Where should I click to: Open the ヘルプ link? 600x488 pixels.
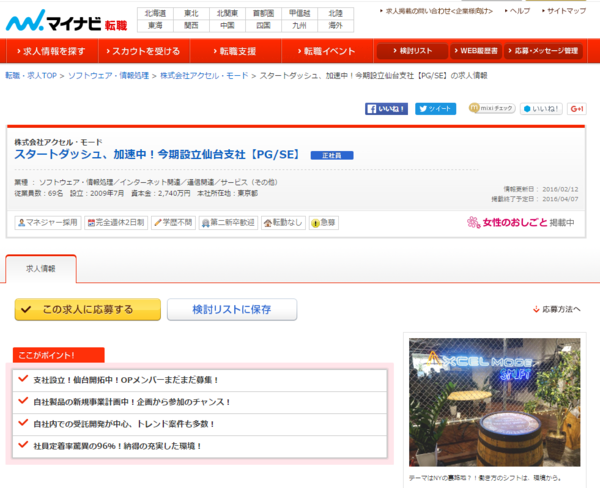[518, 11]
